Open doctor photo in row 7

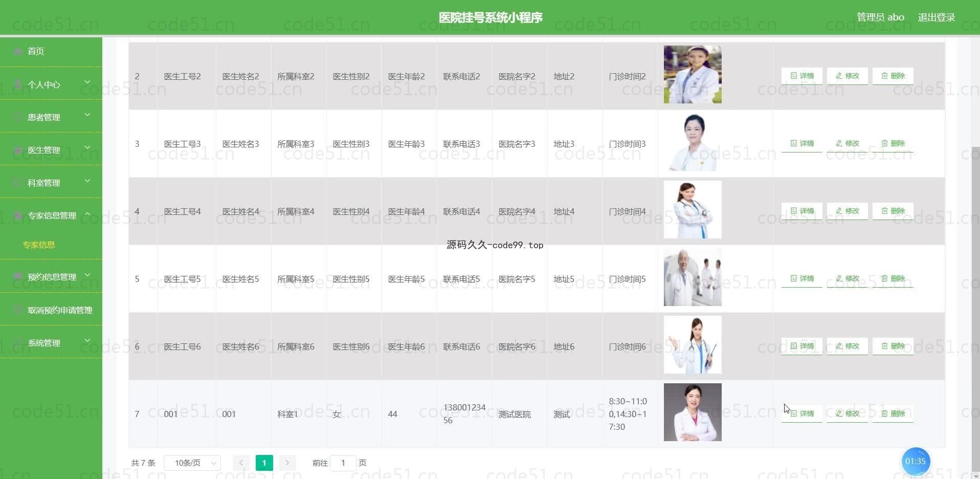pyautogui.click(x=693, y=412)
